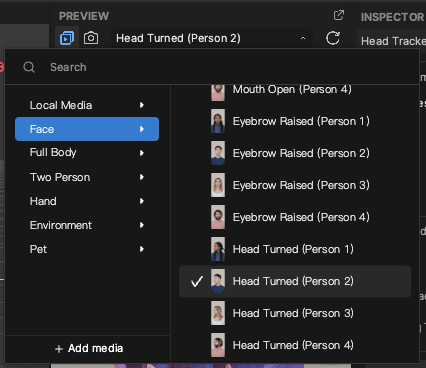426x368 pixels.
Task: Click the plus icon beside Add media
Action: point(59,349)
